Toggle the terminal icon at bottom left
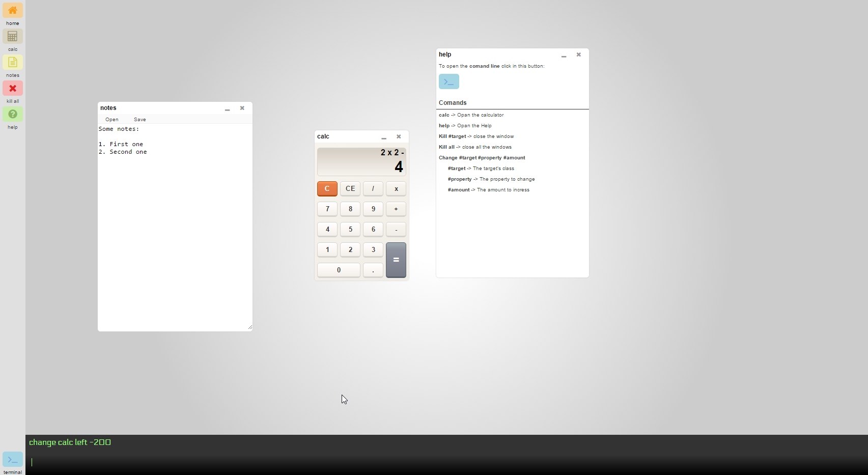The height and width of the screenshot is (475, 868). [13, 459]
